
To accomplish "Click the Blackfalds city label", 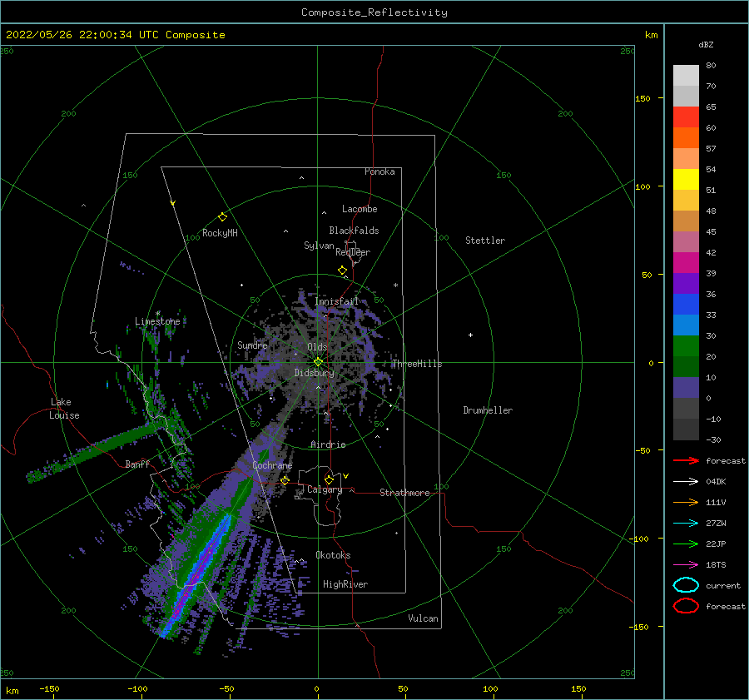I will point(354,231).
